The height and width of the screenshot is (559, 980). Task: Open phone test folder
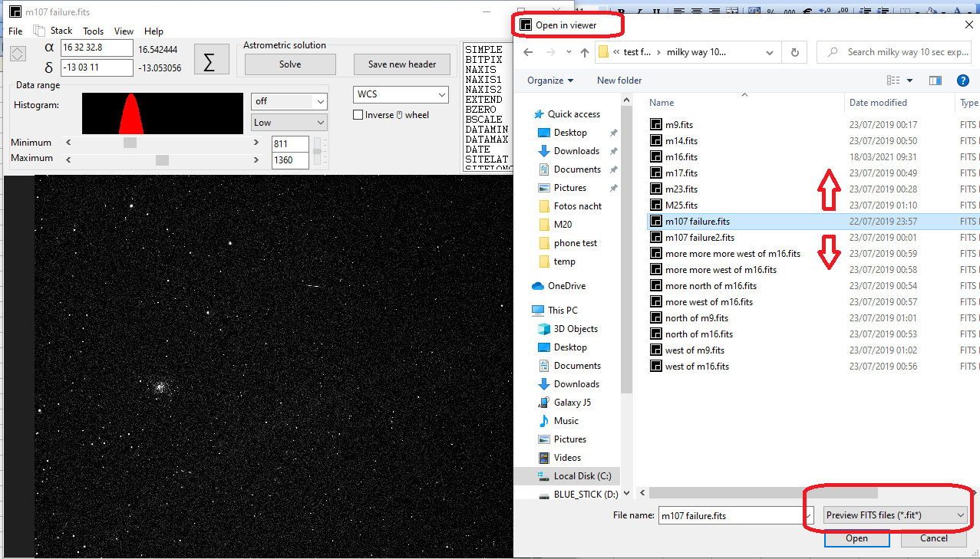click(x=576, y=242)
